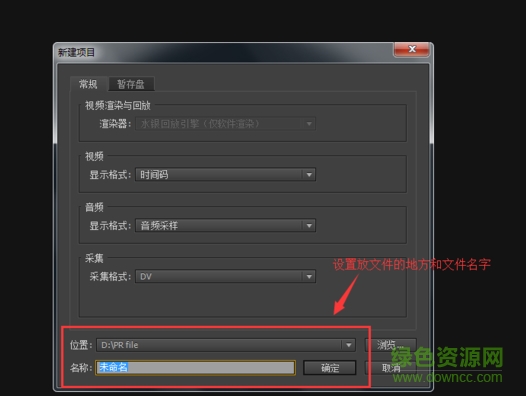526x396 pixels.
Task: Switch to the 暂存盘 tab
Action: 131,84
